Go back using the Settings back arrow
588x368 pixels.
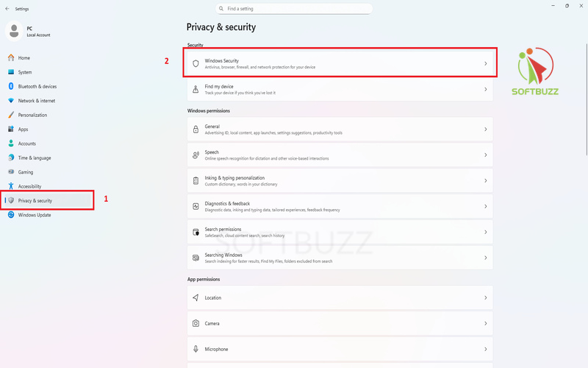pos(7,9)
